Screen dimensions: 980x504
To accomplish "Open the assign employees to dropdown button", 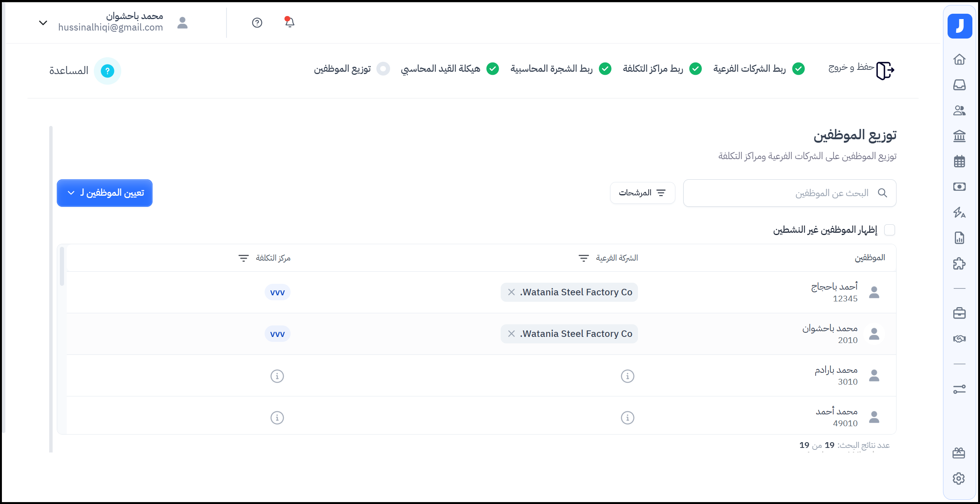I will coord(104,193).
